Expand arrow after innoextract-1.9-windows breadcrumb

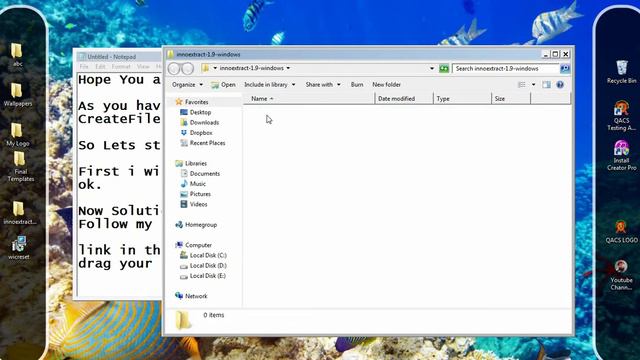point(288,68)
